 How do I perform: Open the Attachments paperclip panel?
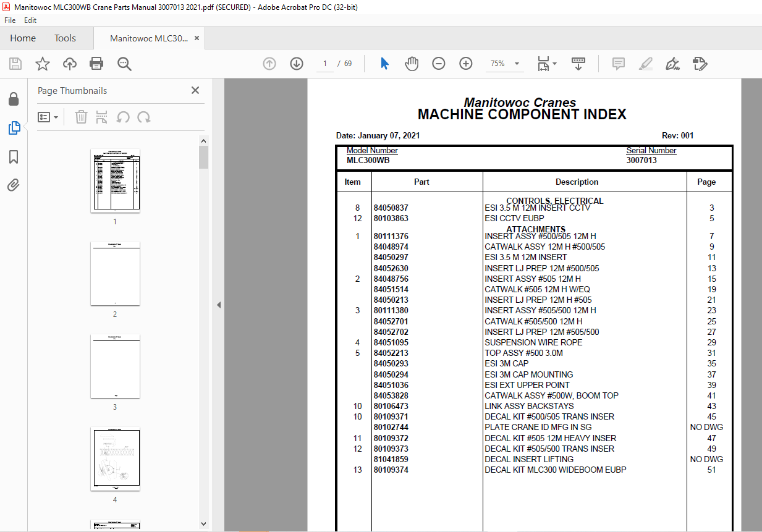coord(14,185)
